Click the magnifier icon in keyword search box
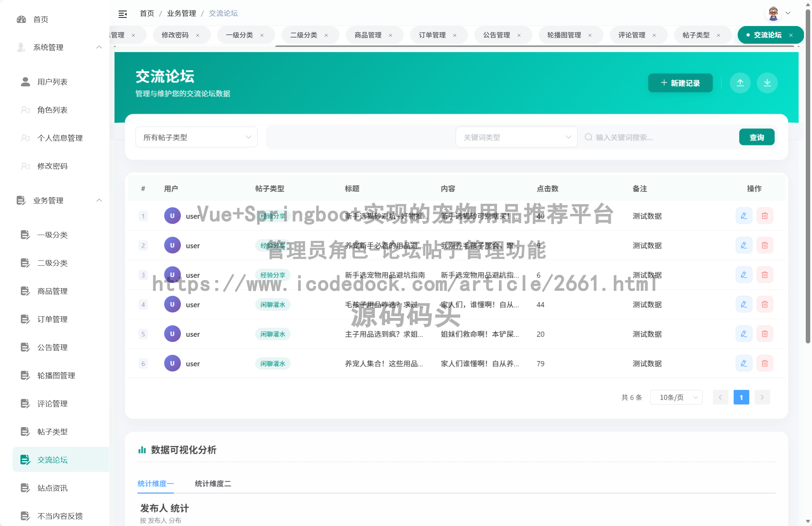812x526 pixels. (588, 137)
